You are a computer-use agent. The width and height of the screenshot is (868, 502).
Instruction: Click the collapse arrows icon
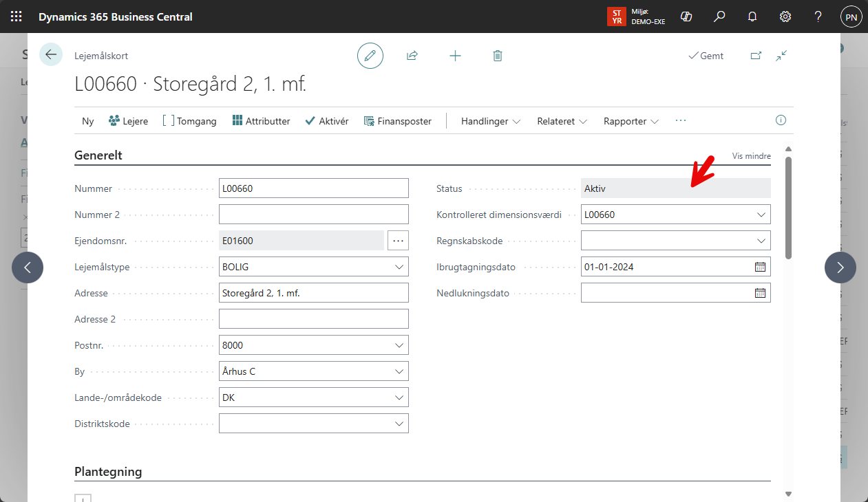pos(781,56)
